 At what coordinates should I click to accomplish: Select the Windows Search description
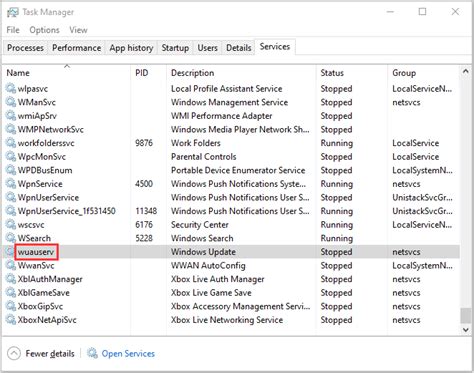click(x=202, y=238)
